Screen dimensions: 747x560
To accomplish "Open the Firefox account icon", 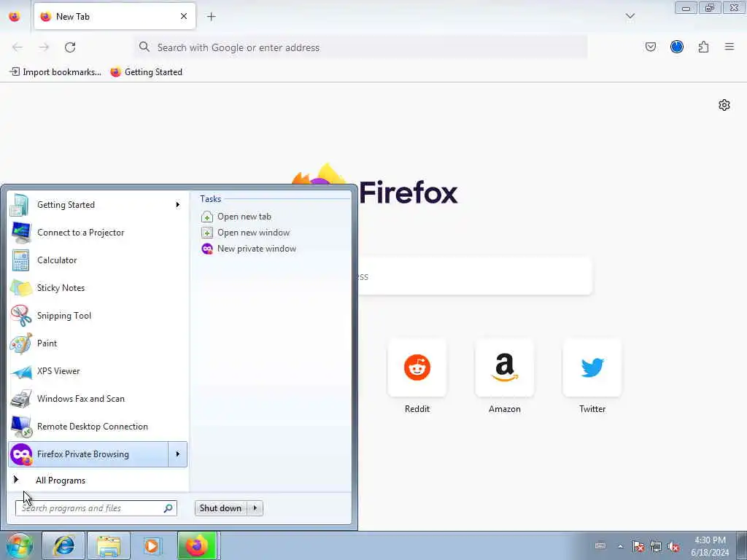I will (x=676, y=47).
